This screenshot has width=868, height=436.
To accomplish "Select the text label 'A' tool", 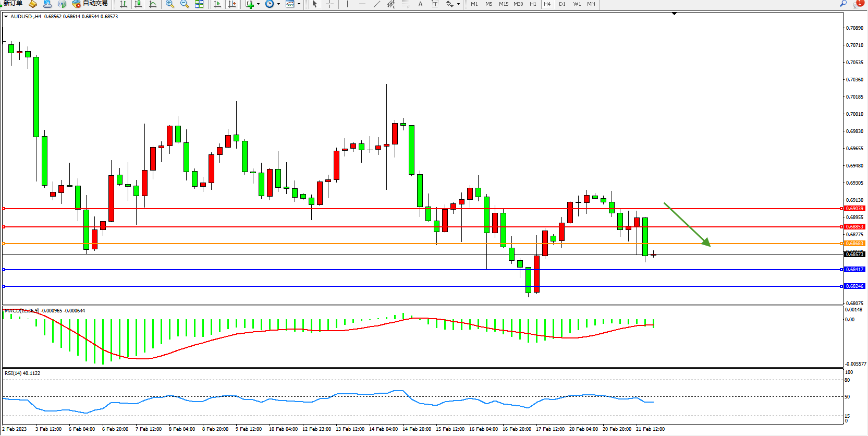I will 421,4.
